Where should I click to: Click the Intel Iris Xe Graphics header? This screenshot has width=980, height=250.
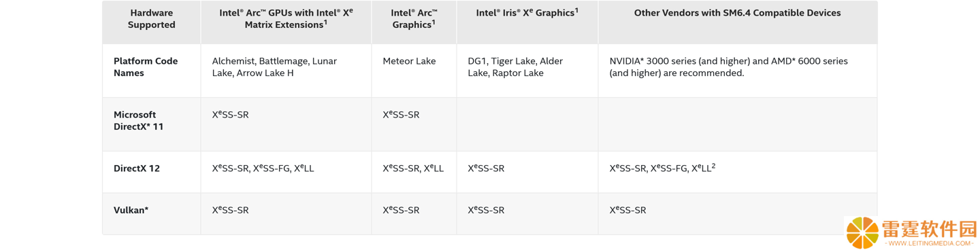pyautogui.click(x=527, y=12)
